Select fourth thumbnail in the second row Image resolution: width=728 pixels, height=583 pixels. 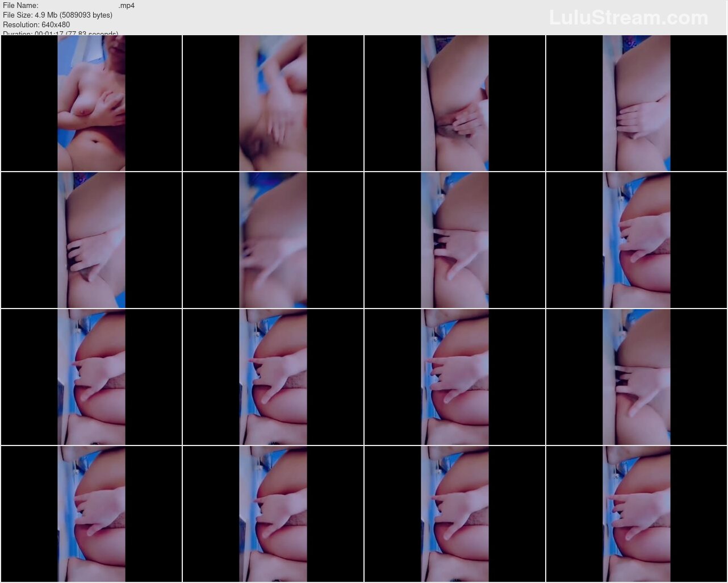click(637, 240)
